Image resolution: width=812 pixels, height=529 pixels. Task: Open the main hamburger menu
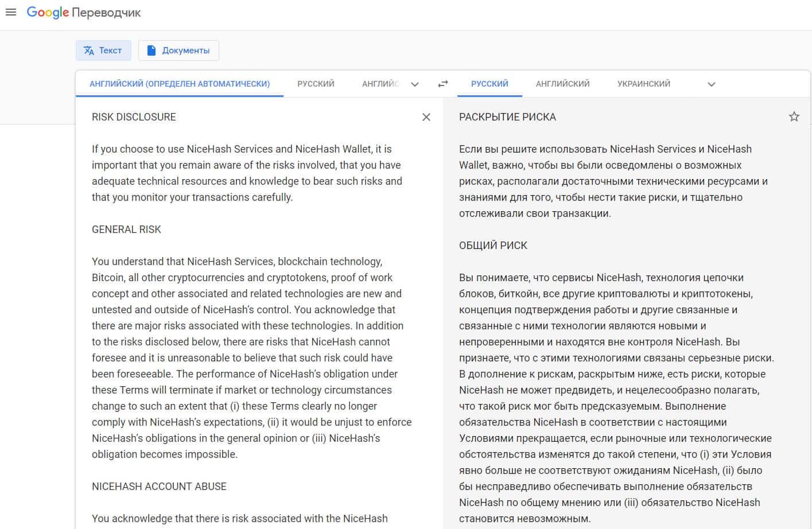pos(11,12)
